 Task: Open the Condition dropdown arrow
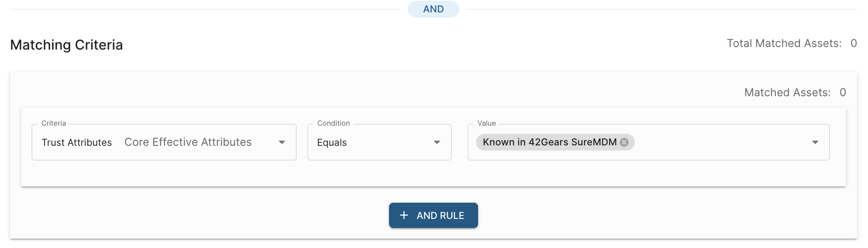[437, 142]
